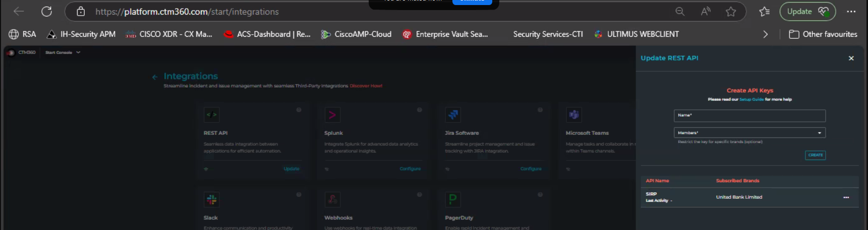Click the Name input field
The height and width of the screenshot is (230, 868).
pos(749,116)
